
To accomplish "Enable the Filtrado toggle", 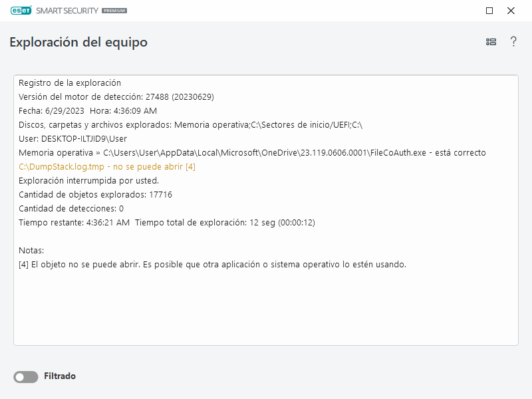I will pos(25,376).
